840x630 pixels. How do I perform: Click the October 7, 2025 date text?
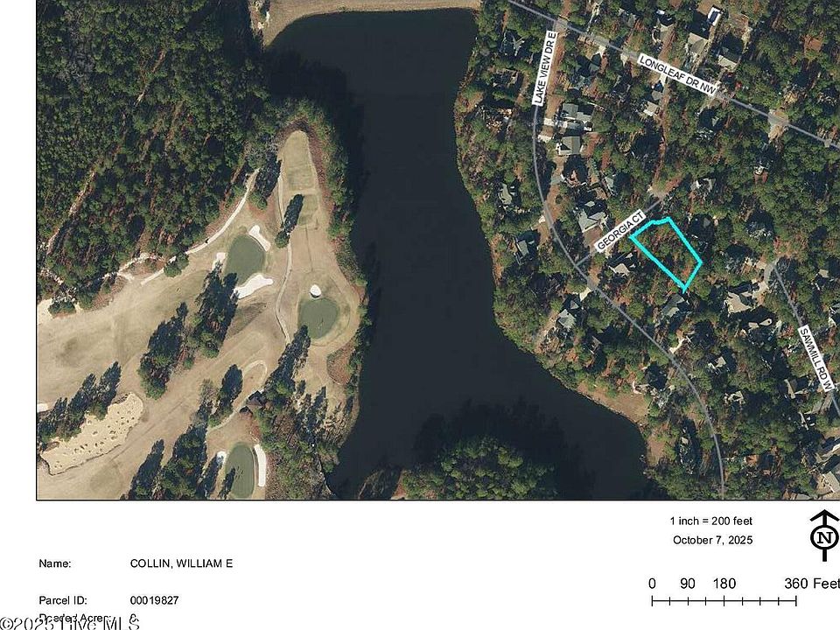pyautogui.click(x=712, y=540)
